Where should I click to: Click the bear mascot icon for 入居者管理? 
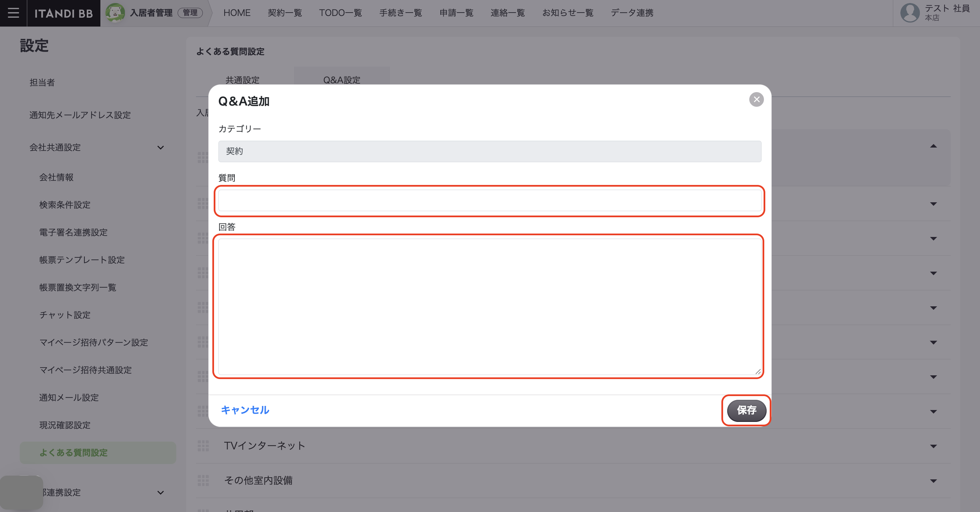(x=115, y=13)
